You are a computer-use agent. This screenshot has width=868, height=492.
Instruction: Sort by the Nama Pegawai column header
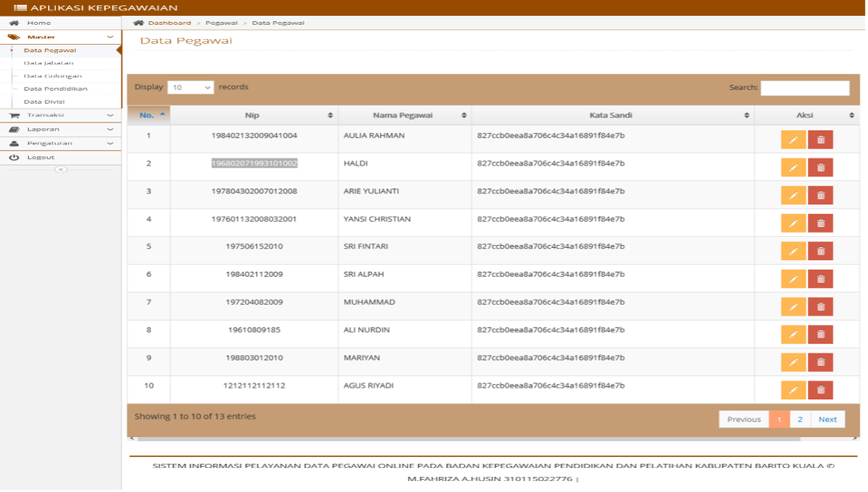[x=405, y=115]
